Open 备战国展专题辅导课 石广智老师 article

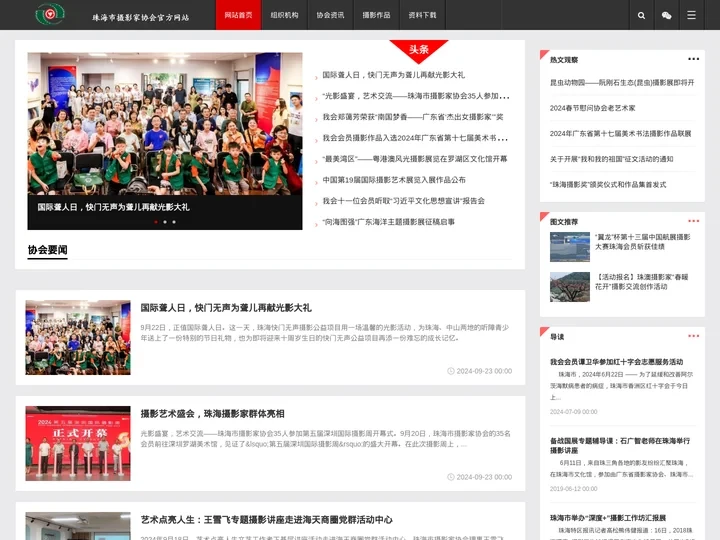pos(620,445)
